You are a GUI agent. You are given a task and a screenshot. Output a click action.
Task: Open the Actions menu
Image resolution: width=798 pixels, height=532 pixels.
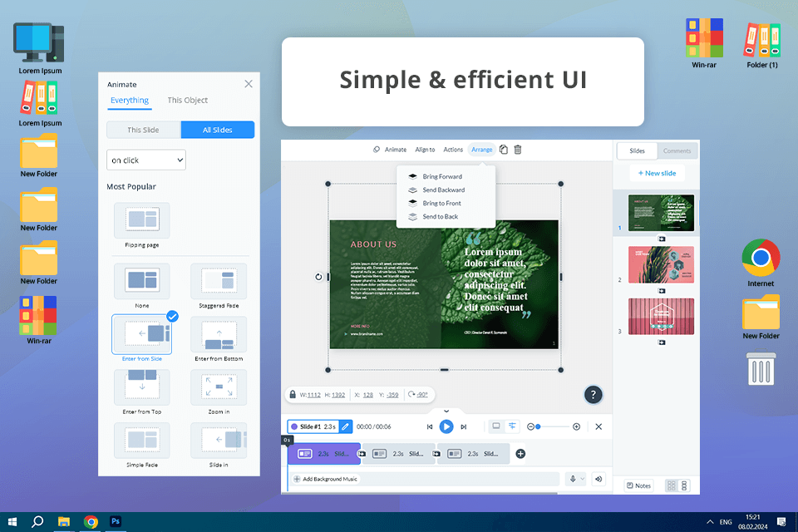[x=453, y=150]
